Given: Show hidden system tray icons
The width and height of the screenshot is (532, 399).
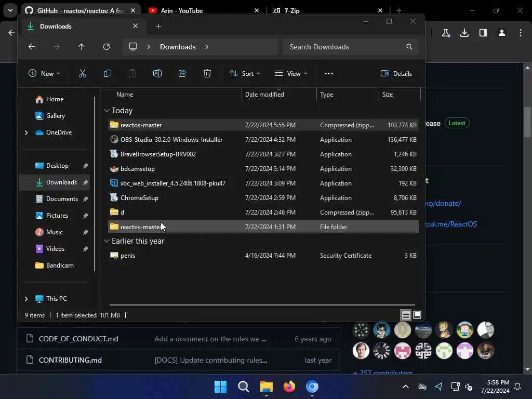Looking at the screenshot, I should point(406,387).
